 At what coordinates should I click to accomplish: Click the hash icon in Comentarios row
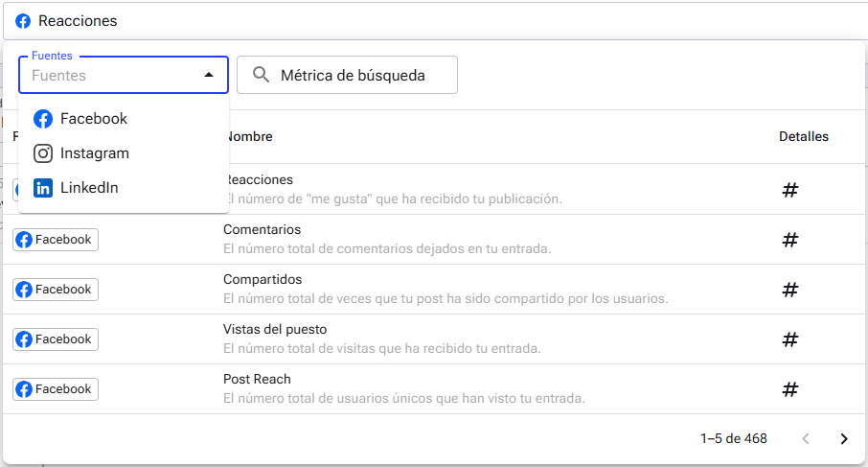(x=790, y=240)
